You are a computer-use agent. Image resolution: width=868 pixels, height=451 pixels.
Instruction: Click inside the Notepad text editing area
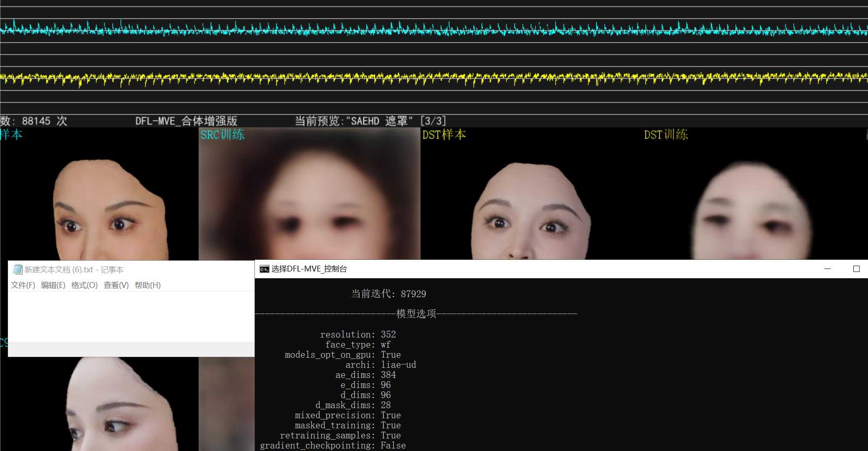pyautogui.click(x=131, y=317)
